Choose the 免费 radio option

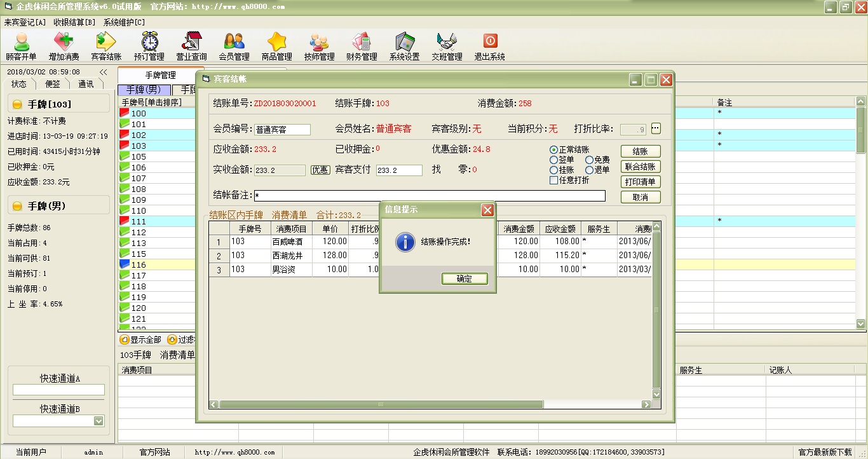pos(590,160)
